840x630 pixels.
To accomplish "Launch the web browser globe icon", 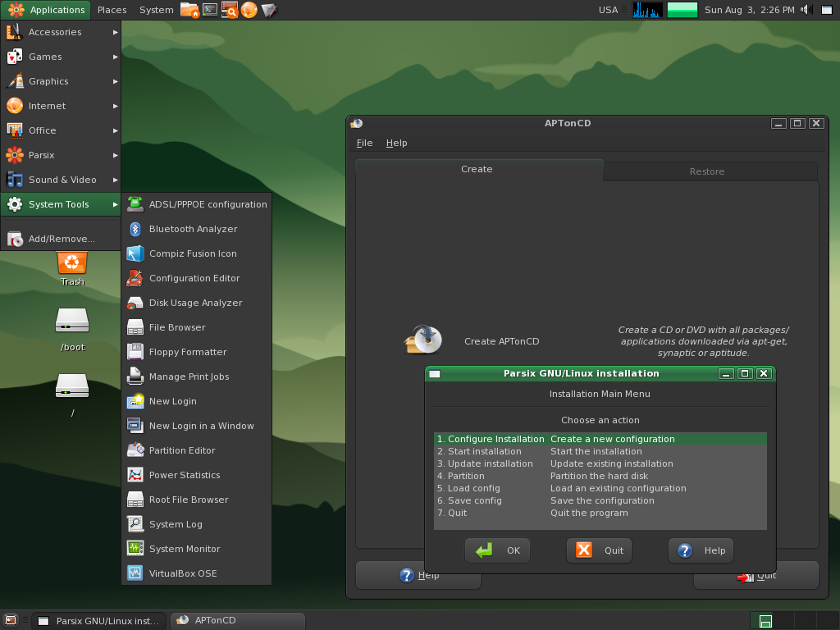I will (249, 10).
